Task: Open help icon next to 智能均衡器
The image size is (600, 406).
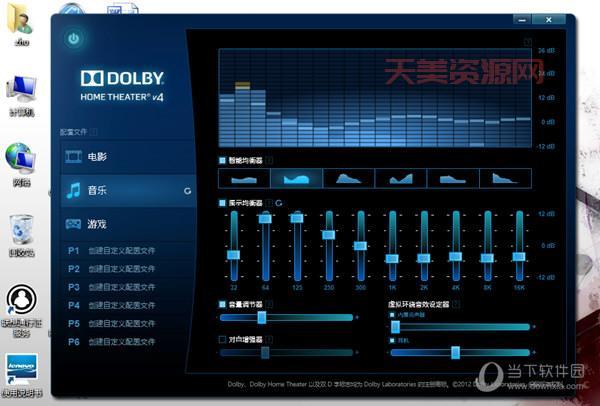Action: 269,160
